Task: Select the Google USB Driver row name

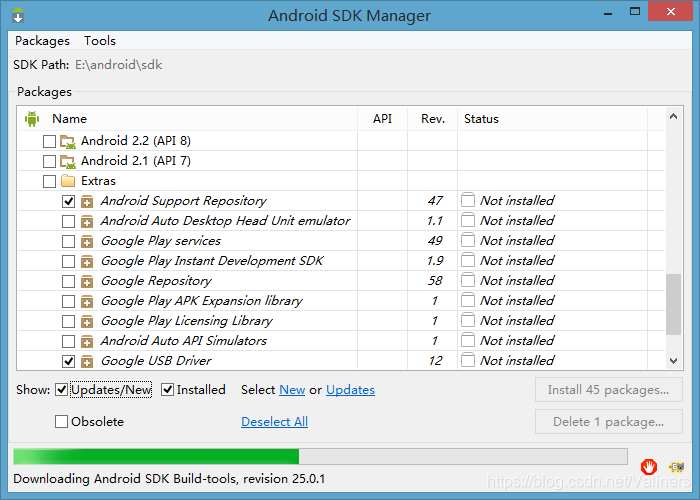Action: 156,361
